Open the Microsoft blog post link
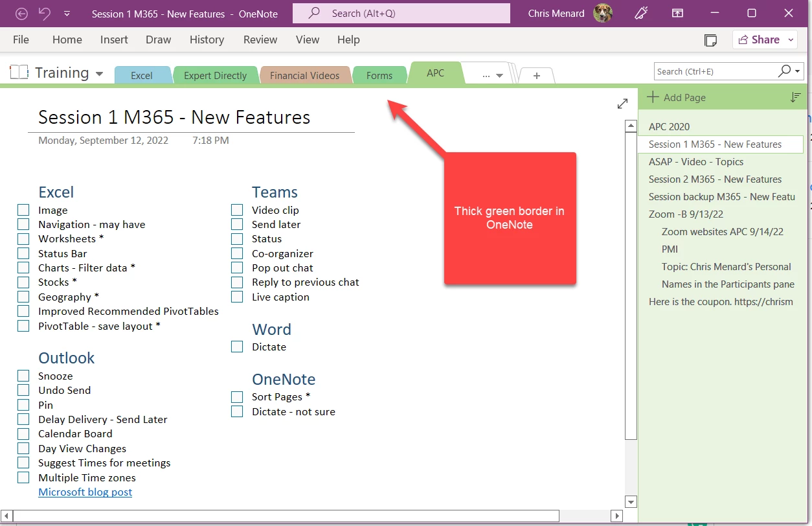Viewport: 812px width, 526px height. [x=85, y=492]
